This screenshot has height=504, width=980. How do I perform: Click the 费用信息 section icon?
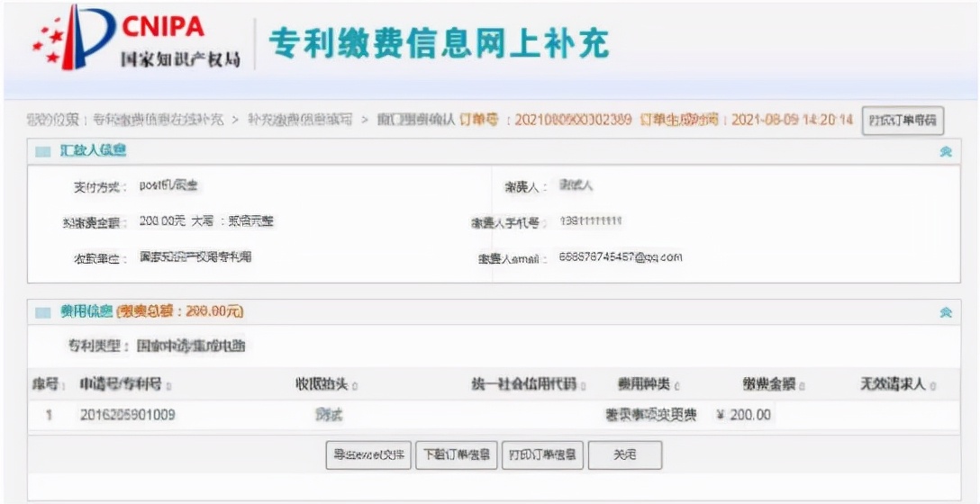point(43,312)
